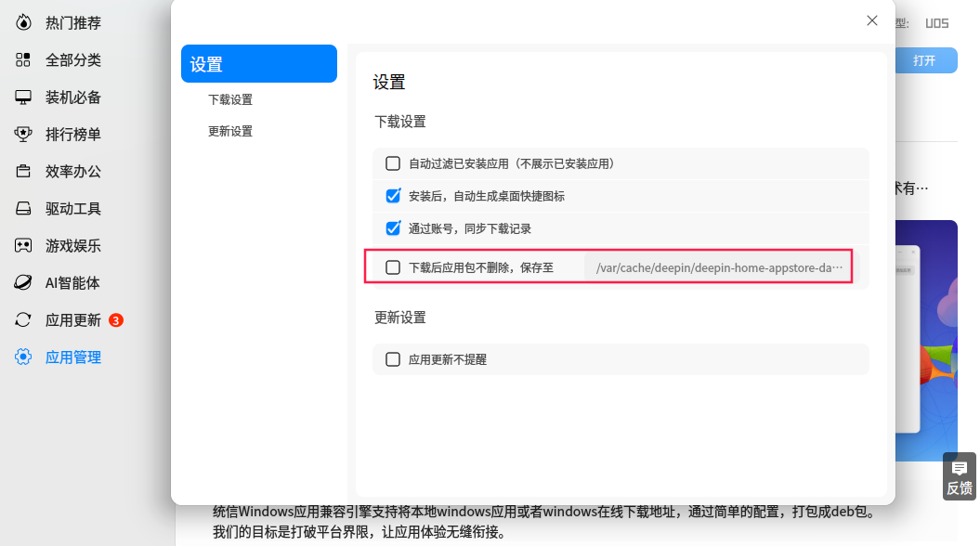This screenshot has width=980, height=546.
Task: Uncheck 通过账号，同步下载记录
Action: 393,228
